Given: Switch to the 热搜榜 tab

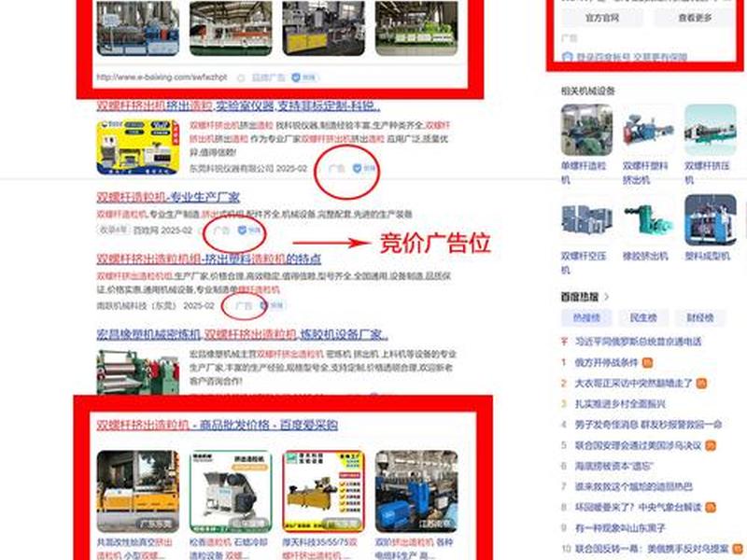Looking at the screenshot, I should click(586, 317).
